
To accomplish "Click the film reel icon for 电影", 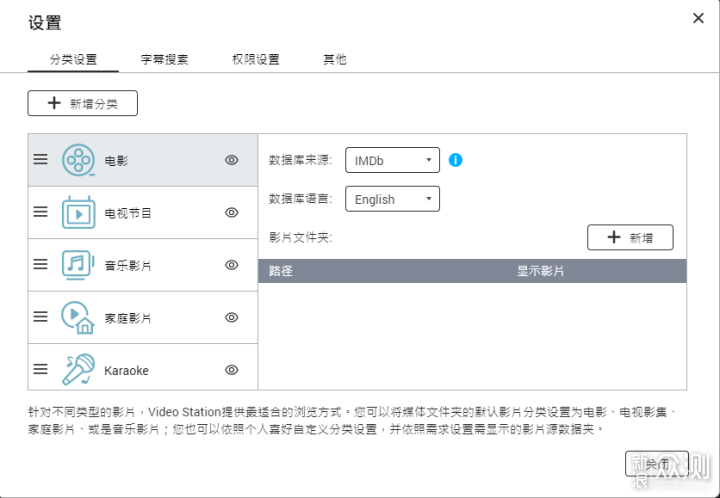I will (x=79, y=160).
